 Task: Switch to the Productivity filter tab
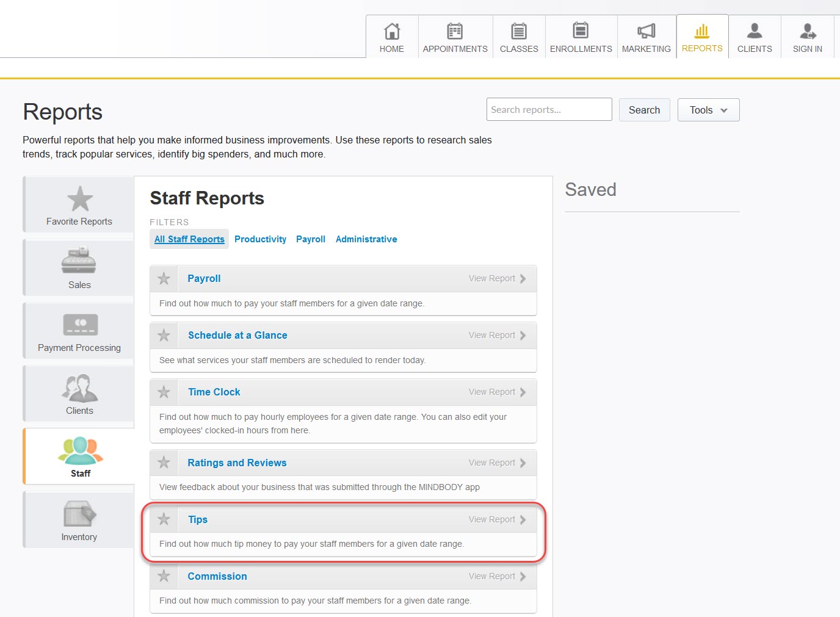point(260,239)
